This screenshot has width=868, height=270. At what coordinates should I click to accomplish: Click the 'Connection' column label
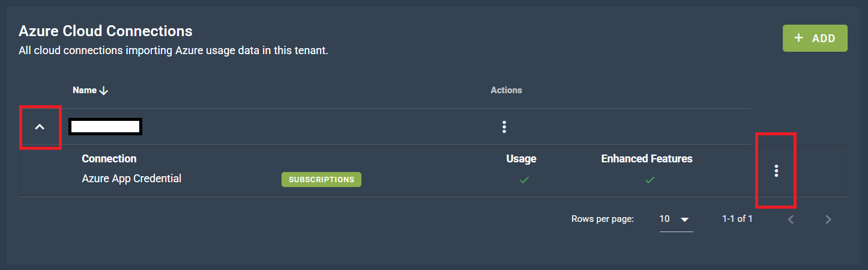[x=109, y=159]
